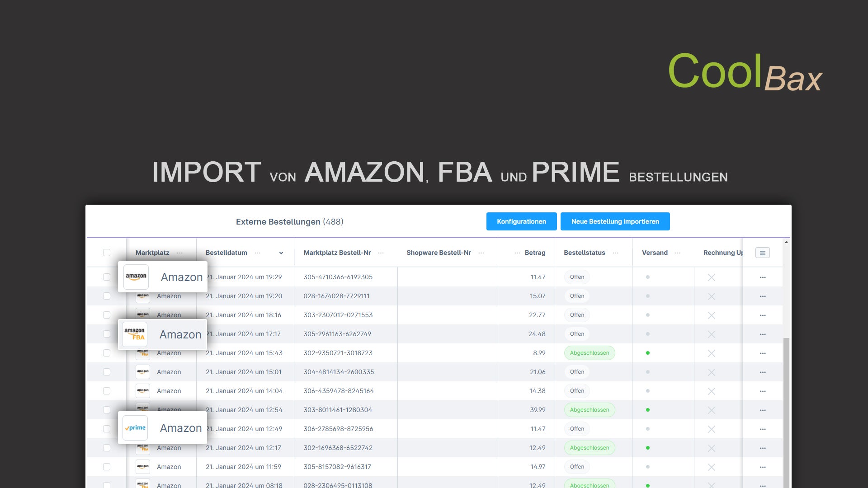Check the row for order 305-2961163-6262749

point(107,334)
